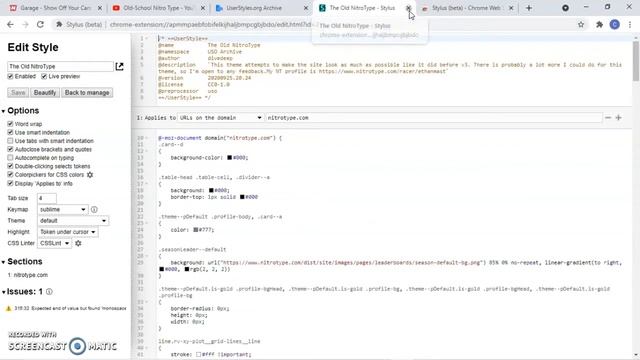Enable Autocomplete on typing
The height and width of the screenshot is (360, 640).
[10, 158]
